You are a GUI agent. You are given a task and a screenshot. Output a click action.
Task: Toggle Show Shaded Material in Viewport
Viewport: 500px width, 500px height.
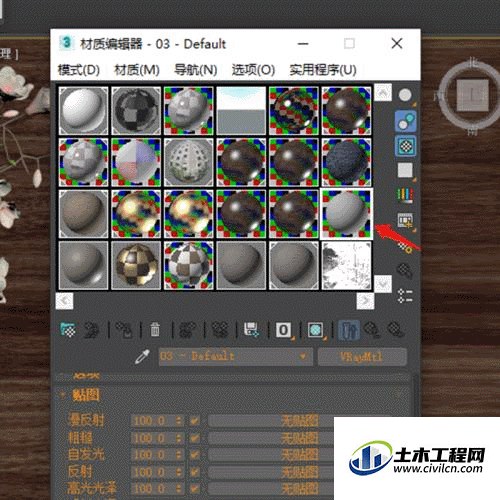point(315,330)
